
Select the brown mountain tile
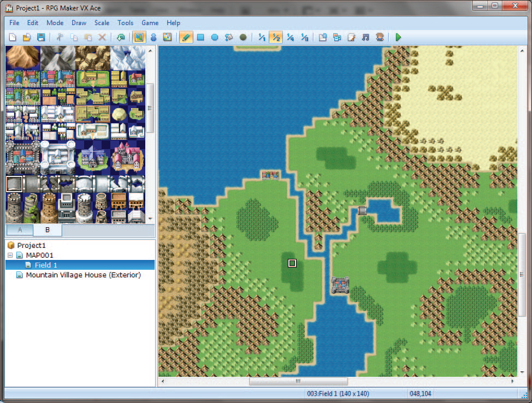tap(23, 58)
